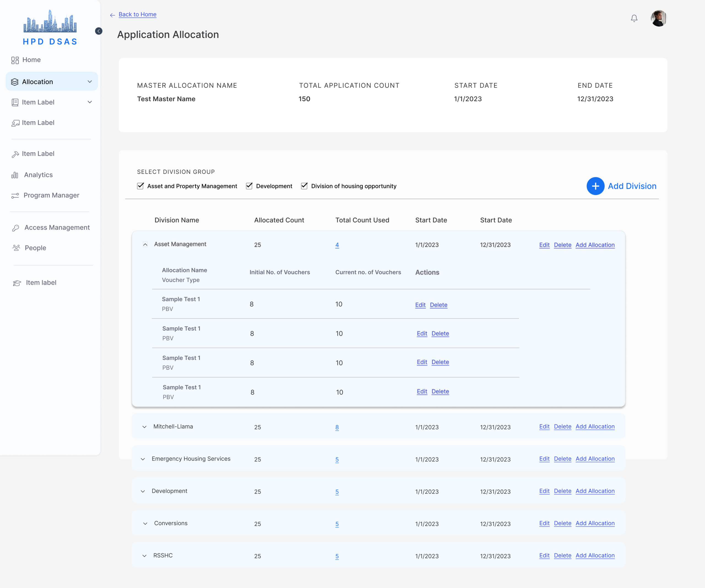Open the user profile avatar
The image size is (705, 588).
658,18
